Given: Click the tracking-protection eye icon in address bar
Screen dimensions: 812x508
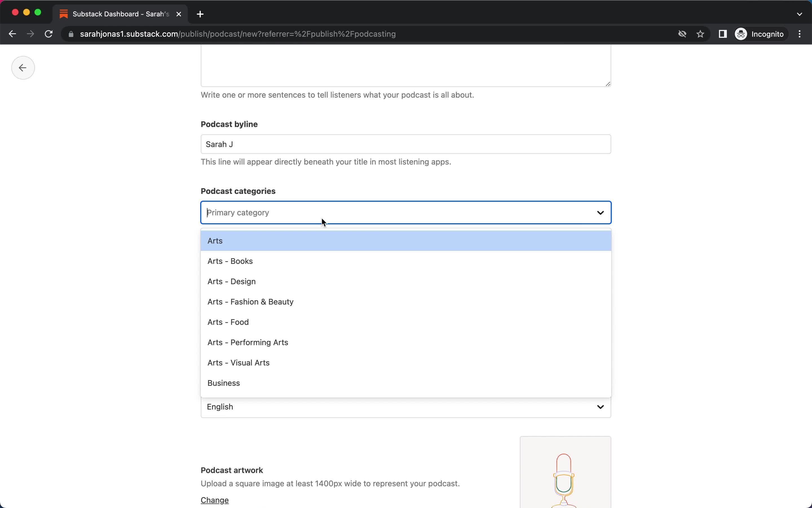Looking at the screenshot, I should tap(682, 34).
